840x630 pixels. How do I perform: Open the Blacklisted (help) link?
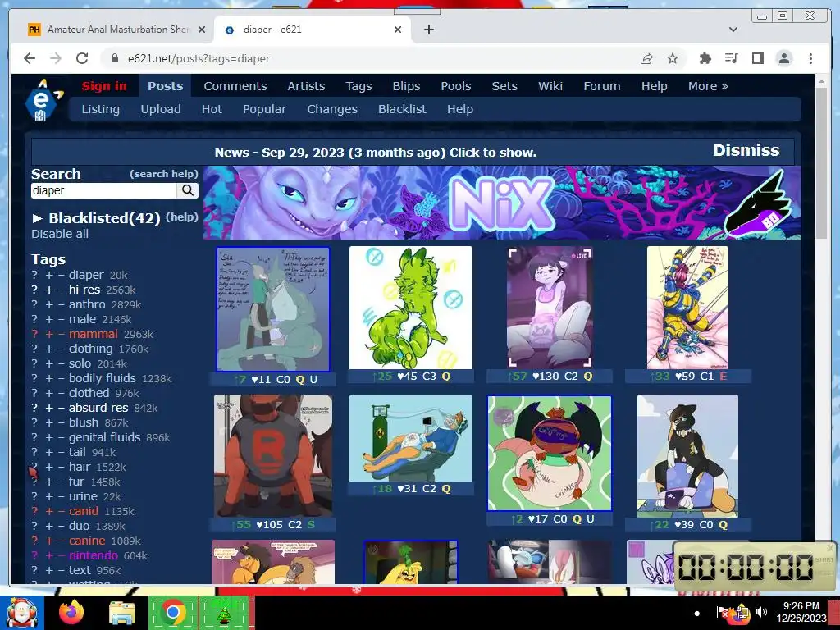(x=181, y=217)
